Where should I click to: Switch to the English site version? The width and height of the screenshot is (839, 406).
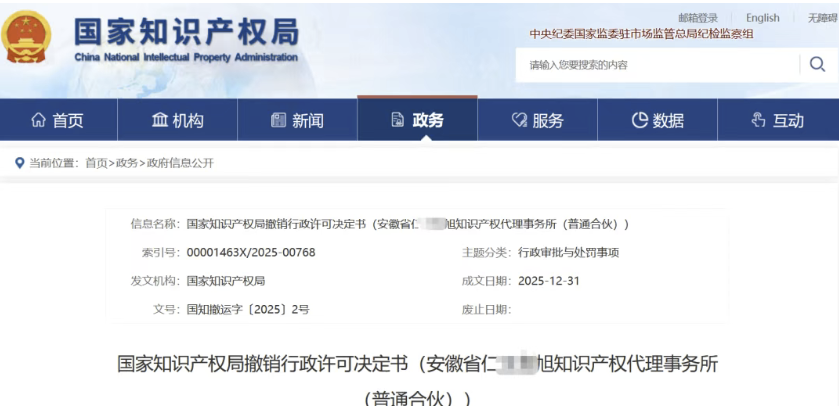[762, 18]
